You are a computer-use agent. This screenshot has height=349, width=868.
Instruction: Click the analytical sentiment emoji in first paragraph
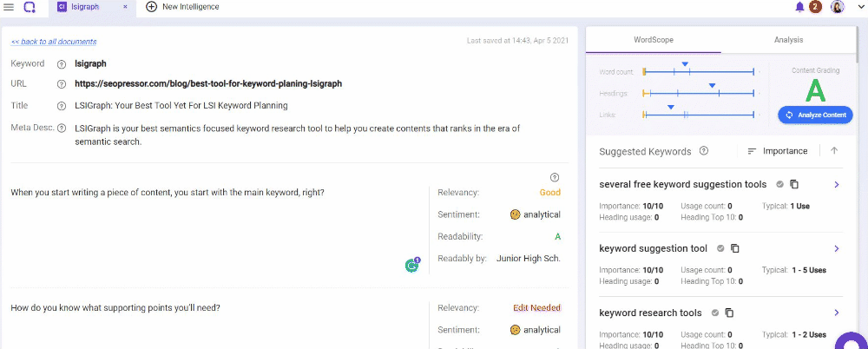coord(516,214)
